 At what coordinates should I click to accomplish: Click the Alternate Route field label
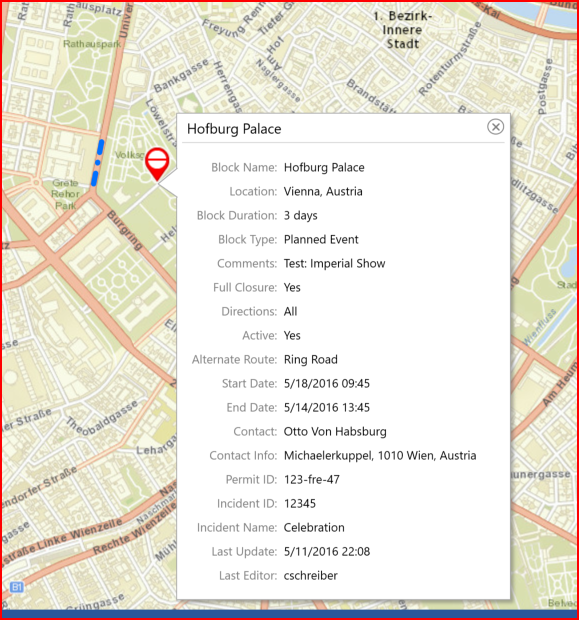click(x=235, y=359)
